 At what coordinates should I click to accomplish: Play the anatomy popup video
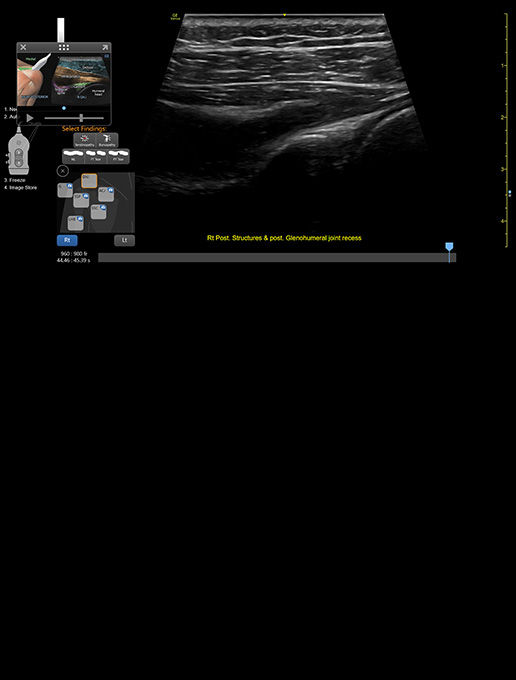[30, 118]
